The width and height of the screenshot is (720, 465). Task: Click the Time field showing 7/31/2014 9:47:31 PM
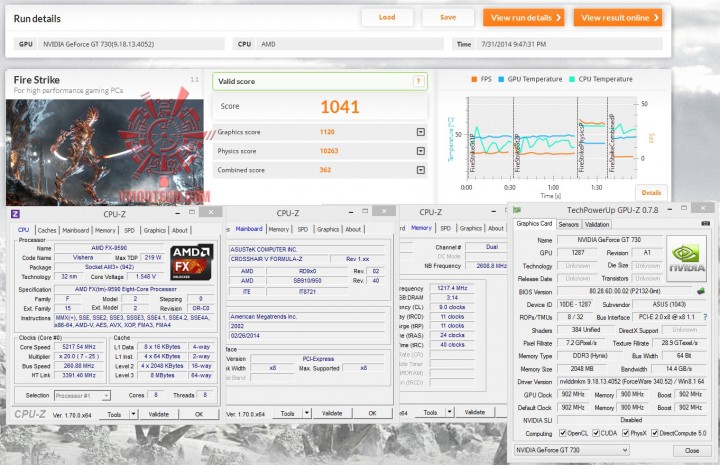click(569, 45)
